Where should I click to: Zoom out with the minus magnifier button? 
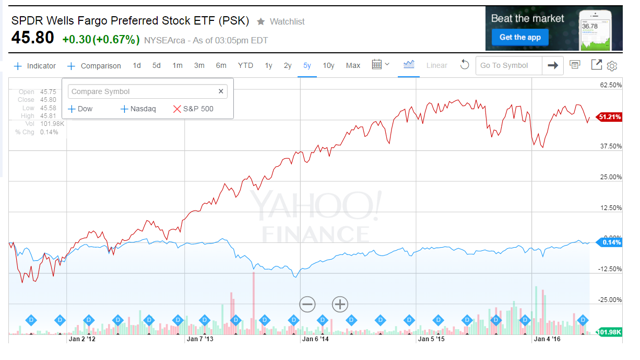(x=307, y=304)
